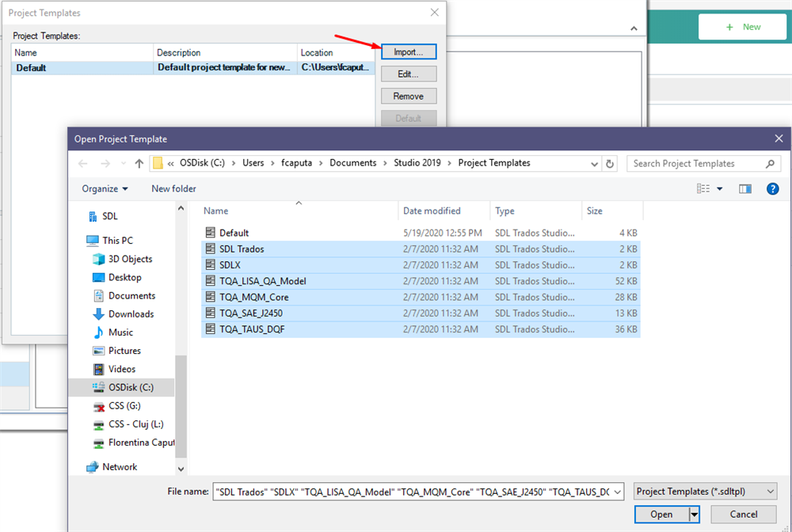This screenshot has height=532, width=792.
Task: Navigate to fcaputa in the breadcrumb path
Action: click(296, 163)
